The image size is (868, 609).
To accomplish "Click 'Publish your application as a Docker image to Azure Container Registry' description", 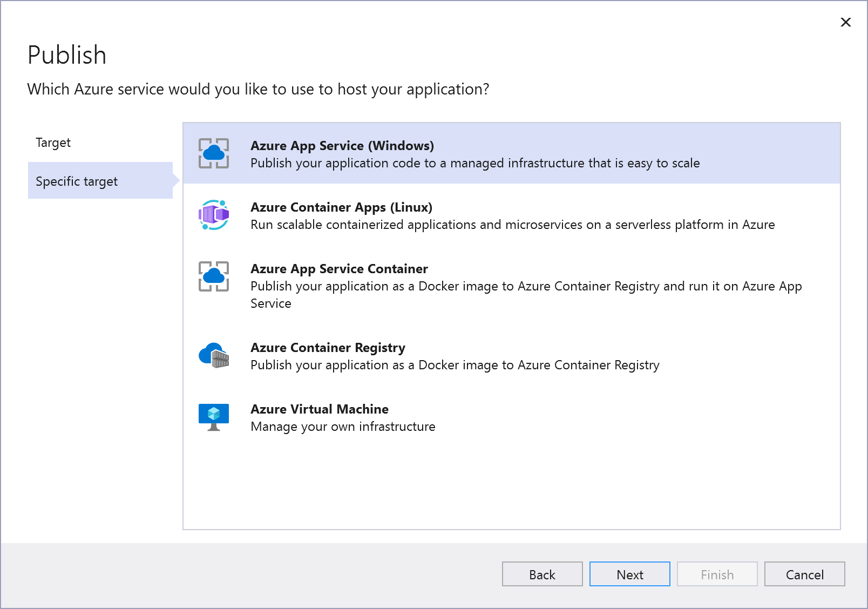I will 455,365.
